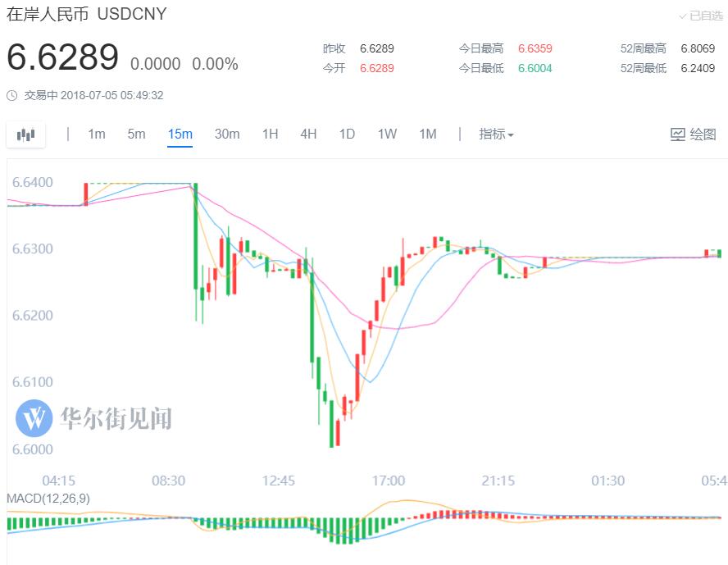Click the current price 6.6289
This screenshot has height=565, width=728.
(63, 58)
